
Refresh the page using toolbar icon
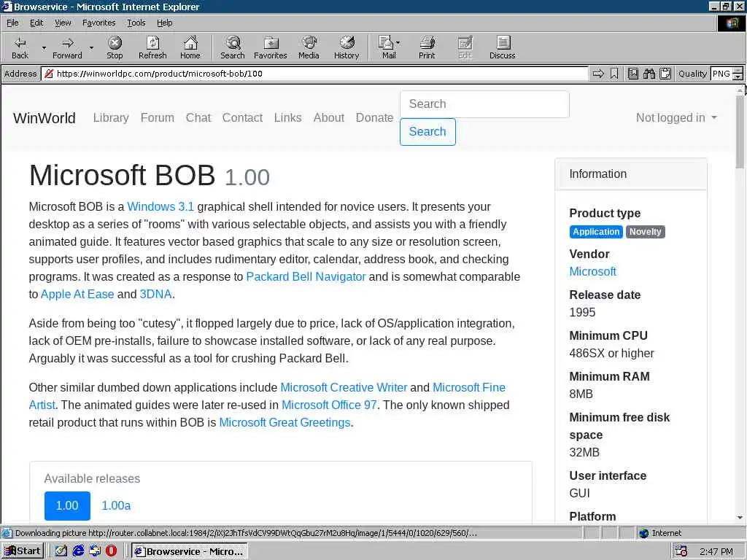(x=152, y=47)
